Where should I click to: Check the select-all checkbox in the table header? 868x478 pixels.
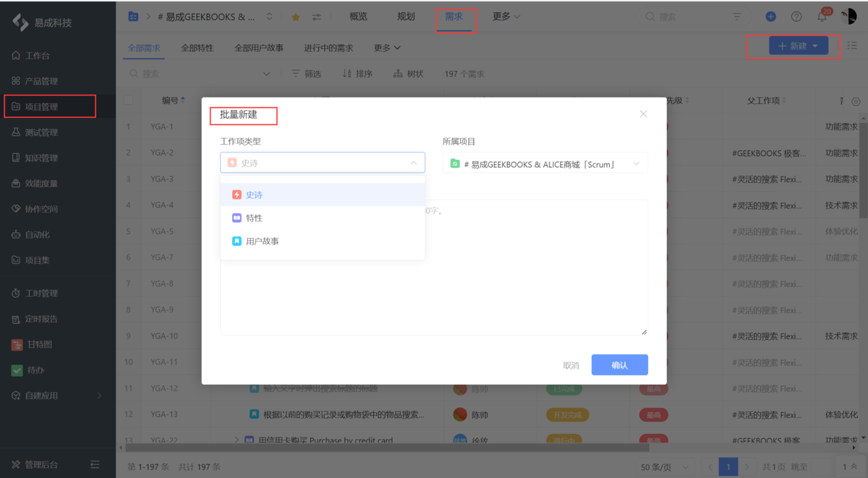click(x=129, y=101)
